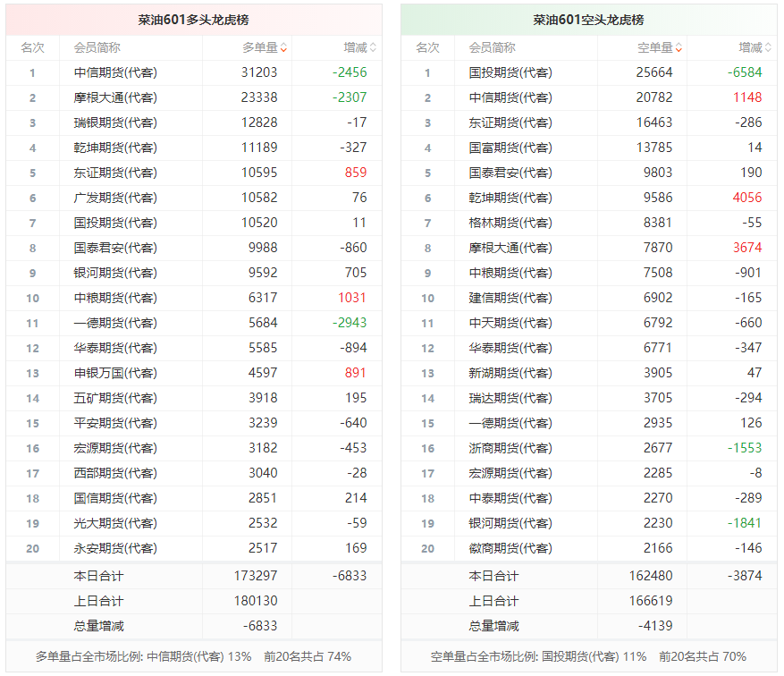Select 中粮期货(代客) in long table
This screenshot has width=784, height=676.
(x=115, y=298)
